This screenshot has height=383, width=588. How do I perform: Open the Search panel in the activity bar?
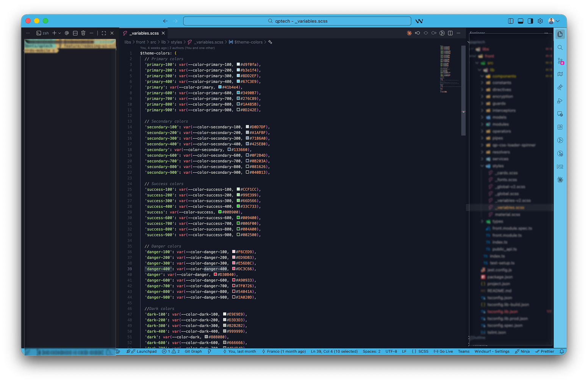click(x=560, y=48)
